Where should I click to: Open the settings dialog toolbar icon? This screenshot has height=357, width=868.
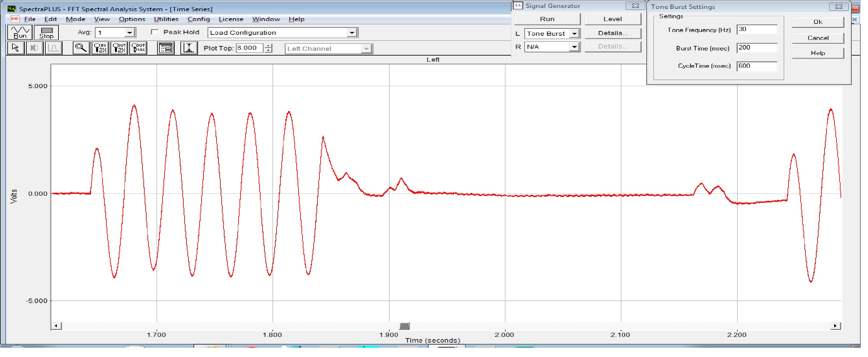tap(166, 48)
